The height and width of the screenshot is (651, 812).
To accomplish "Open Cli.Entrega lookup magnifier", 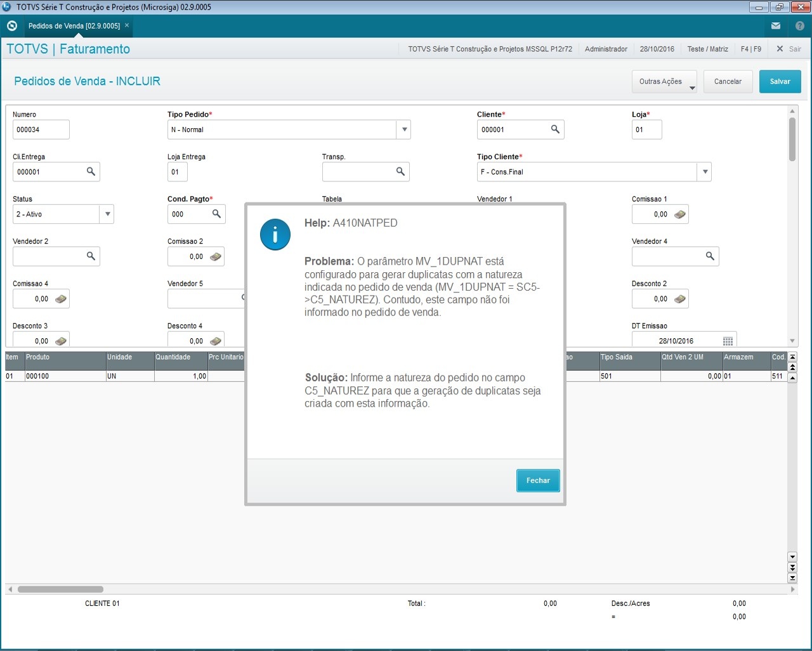I will tap(91, 171).
